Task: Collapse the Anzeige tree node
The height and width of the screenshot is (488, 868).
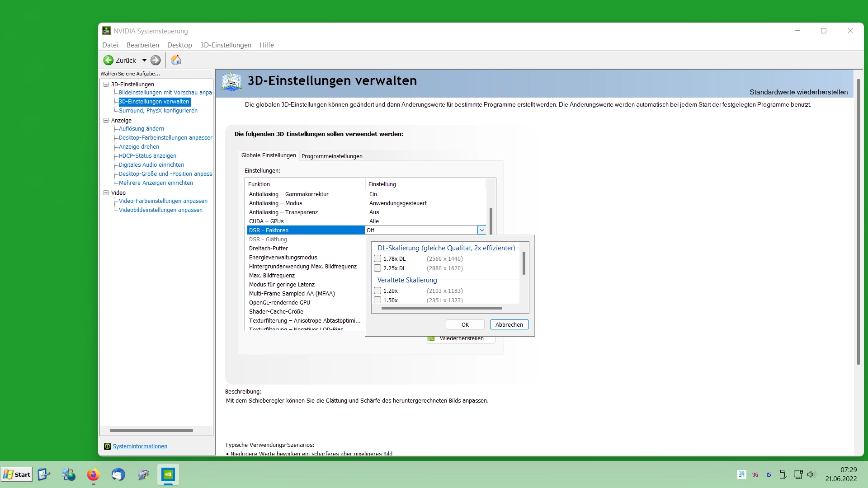Action: pyautogui.click(x=106, y=121)
